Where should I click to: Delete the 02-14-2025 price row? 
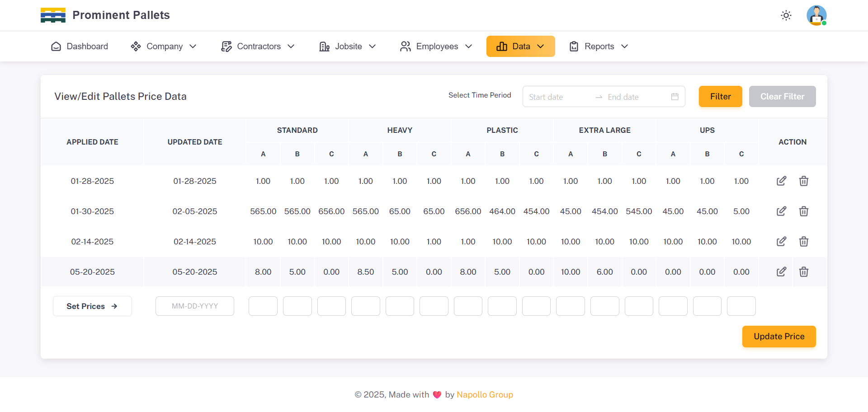(x=803, y=242)
